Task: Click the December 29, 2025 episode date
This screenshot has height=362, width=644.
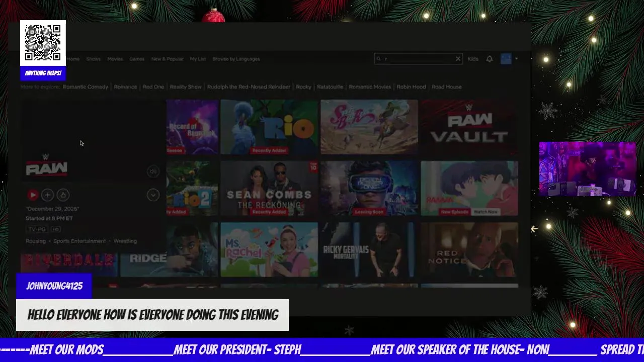Action: [52, 209]
